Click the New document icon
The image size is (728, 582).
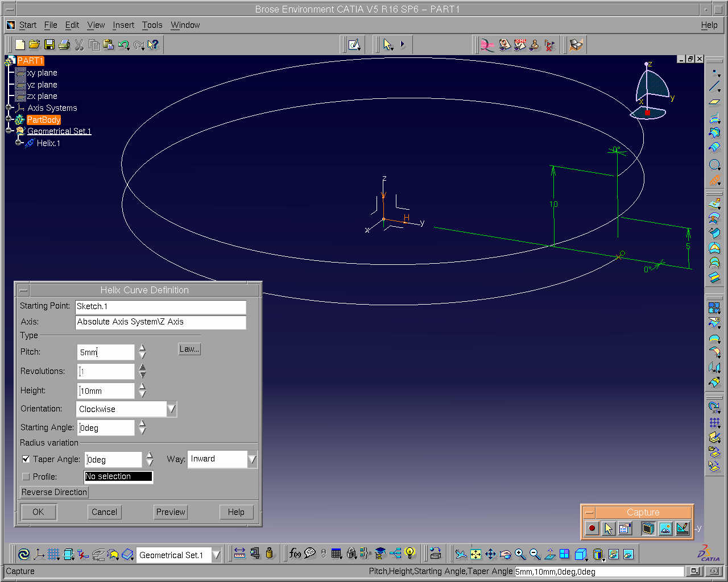coord(20,44)
